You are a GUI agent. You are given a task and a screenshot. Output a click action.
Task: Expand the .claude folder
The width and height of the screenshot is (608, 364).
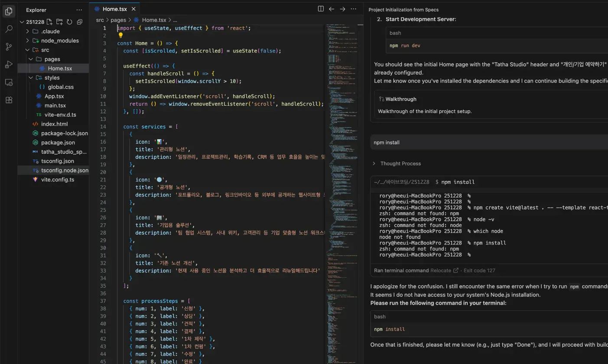point(28,31)
